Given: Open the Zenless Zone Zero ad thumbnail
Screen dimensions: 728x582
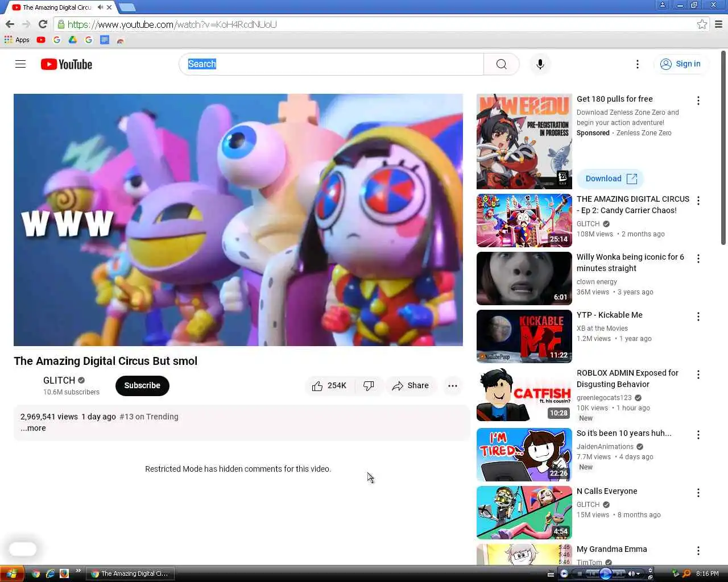Looking at the screenshot, I should (x=524, y=142).
